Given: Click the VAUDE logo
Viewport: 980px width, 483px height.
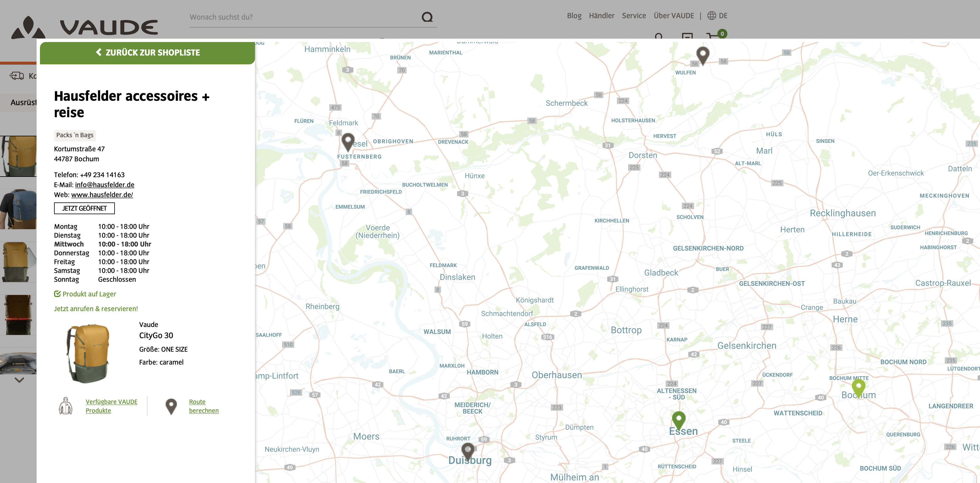Looking at the screenshot, I should 84,27.
